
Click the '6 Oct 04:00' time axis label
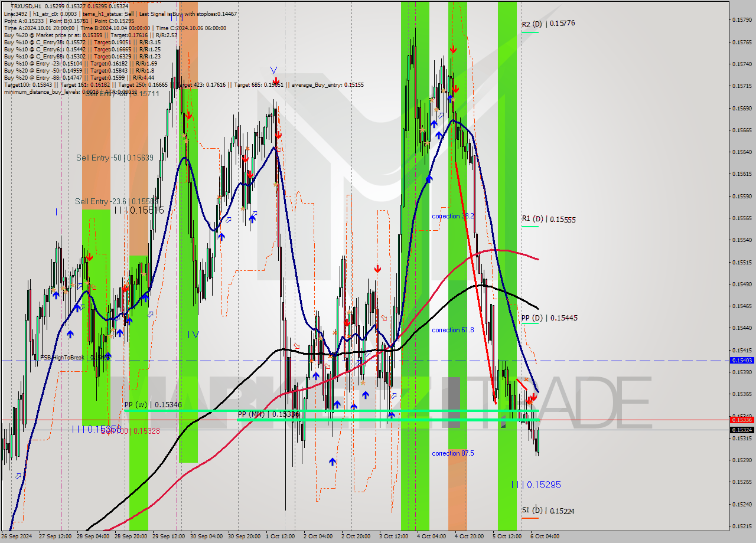pyautogui.click(x=545, y=537)
